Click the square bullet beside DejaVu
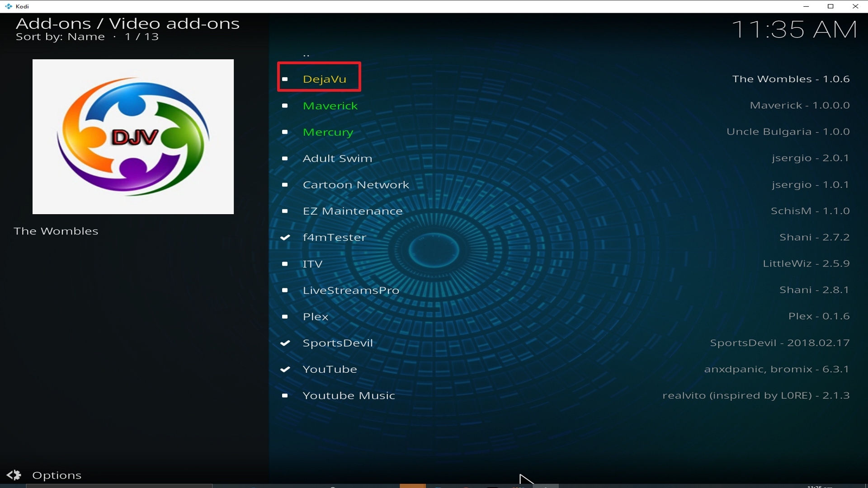The height and width of the screenshot is (488, 868). point(285,79)
